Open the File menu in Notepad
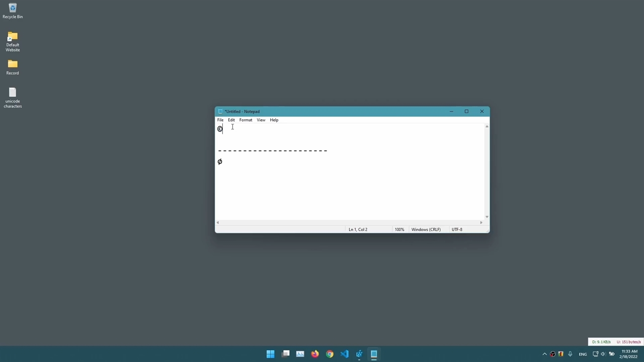This screenshot has width=644, height=362. click(x=220, y=120)
